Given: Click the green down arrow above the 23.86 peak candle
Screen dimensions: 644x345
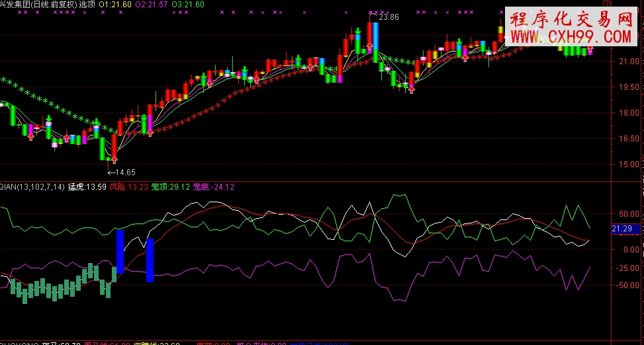Looking at the screenshot, I should [x=358, y=31].
